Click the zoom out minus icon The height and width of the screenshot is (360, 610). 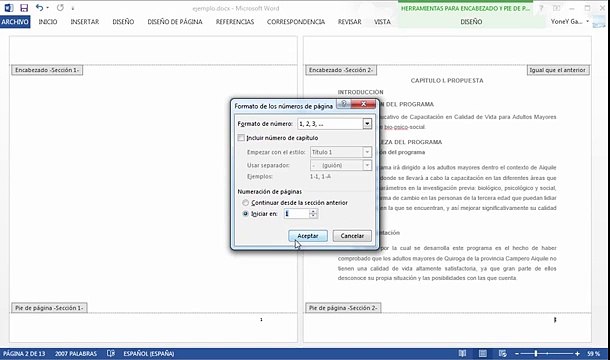[517, 354]
